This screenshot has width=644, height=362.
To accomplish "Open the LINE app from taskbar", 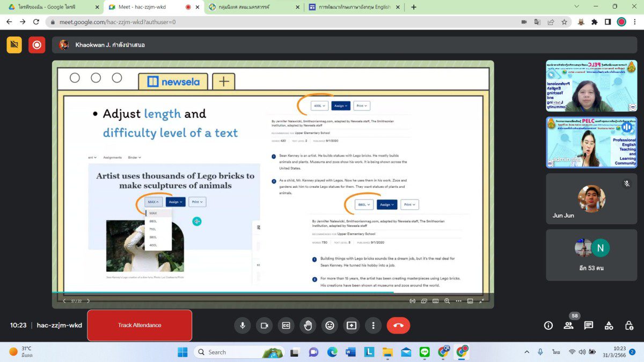I will 425,352.
